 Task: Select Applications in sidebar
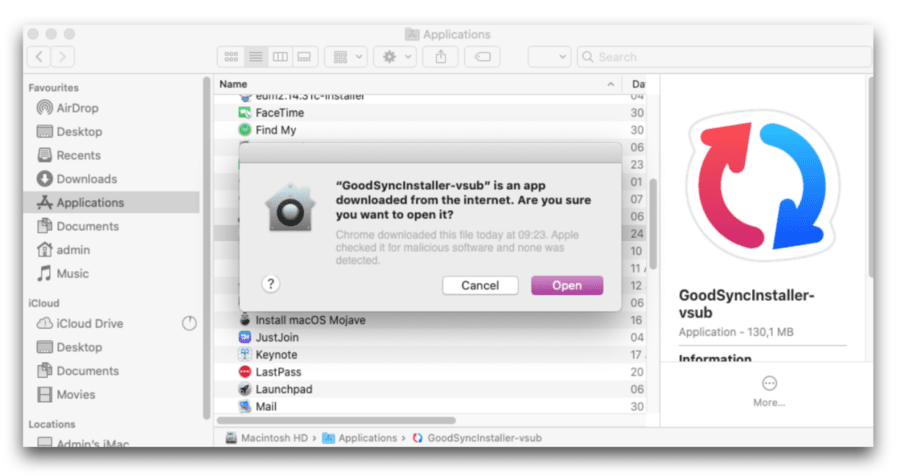112,202
